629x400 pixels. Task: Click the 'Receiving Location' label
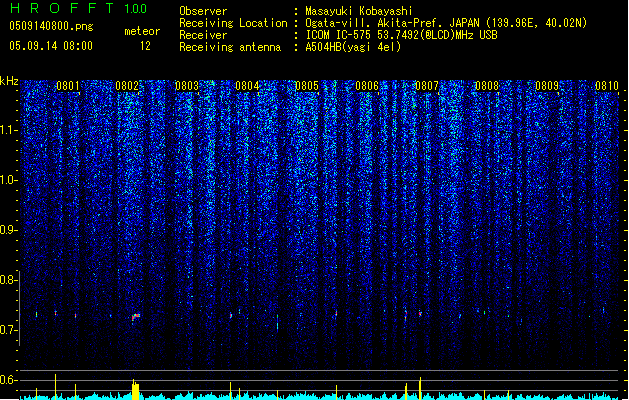233,23
